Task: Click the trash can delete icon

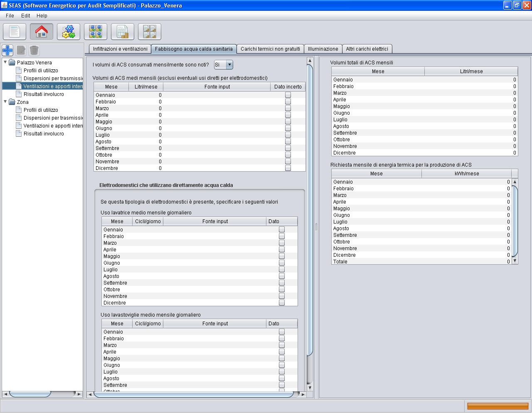Action: point(34,50)
